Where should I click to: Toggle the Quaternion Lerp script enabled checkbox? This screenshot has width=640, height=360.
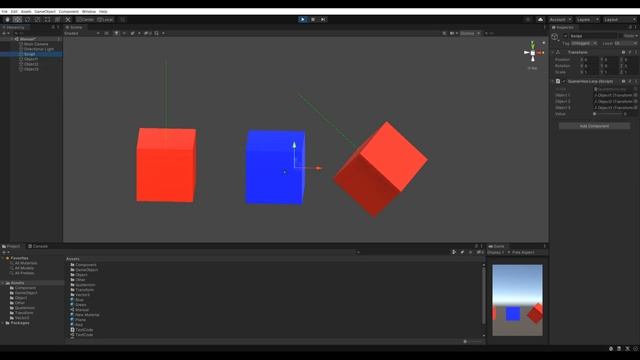pos(564,81)
